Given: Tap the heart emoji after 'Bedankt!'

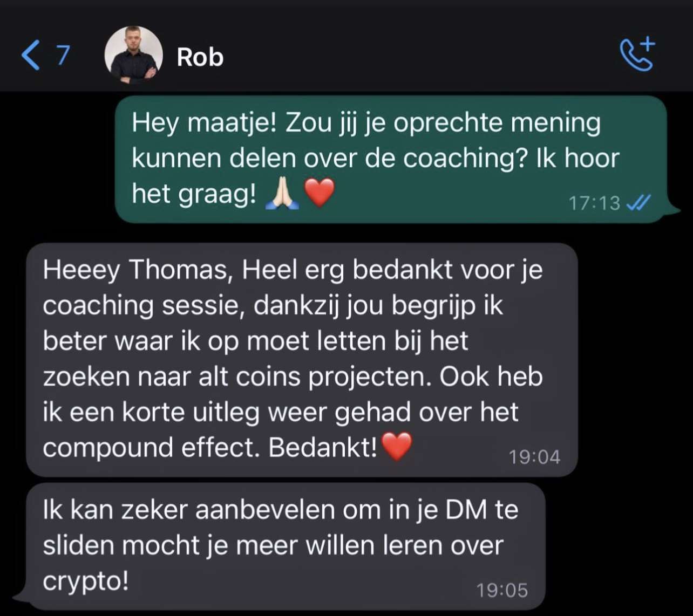Looking at the screenshot, I should [397, 447].
